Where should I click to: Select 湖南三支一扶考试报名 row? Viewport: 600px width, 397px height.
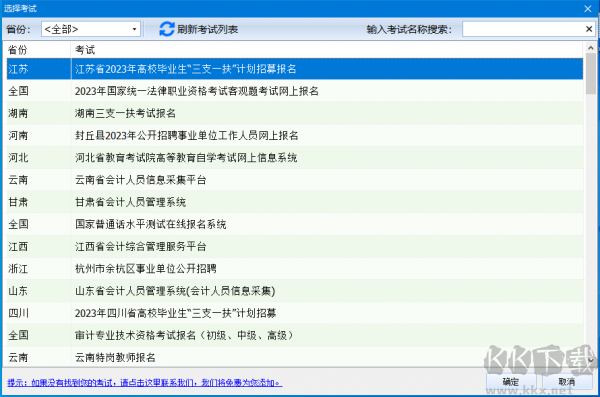click(295, 113)
